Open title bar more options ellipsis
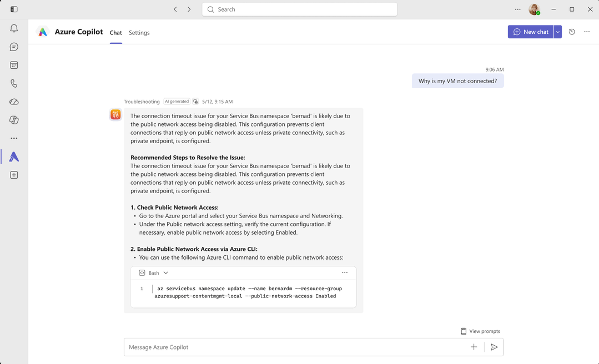The width and height of the screenshot is (599, 364). [x=517, y=9]
